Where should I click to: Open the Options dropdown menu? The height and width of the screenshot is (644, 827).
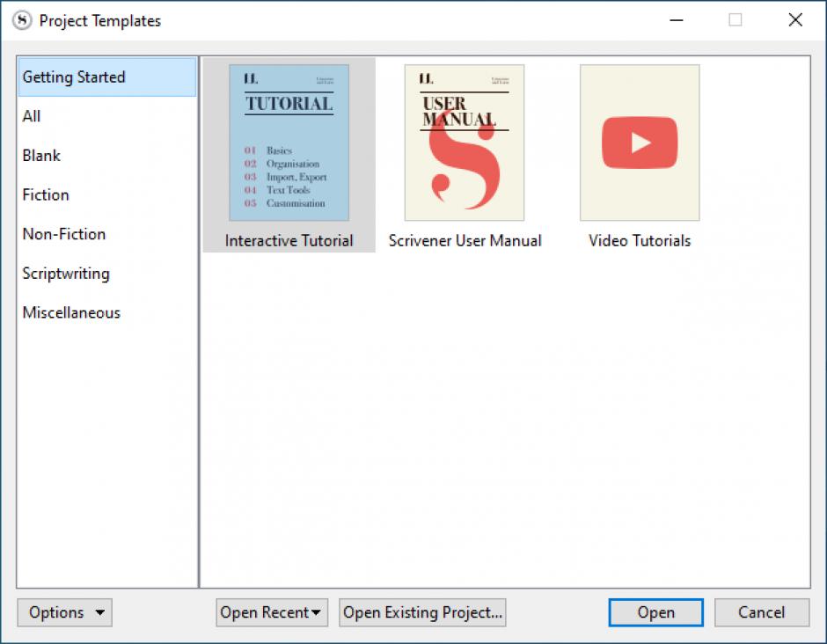pos(64,613)
